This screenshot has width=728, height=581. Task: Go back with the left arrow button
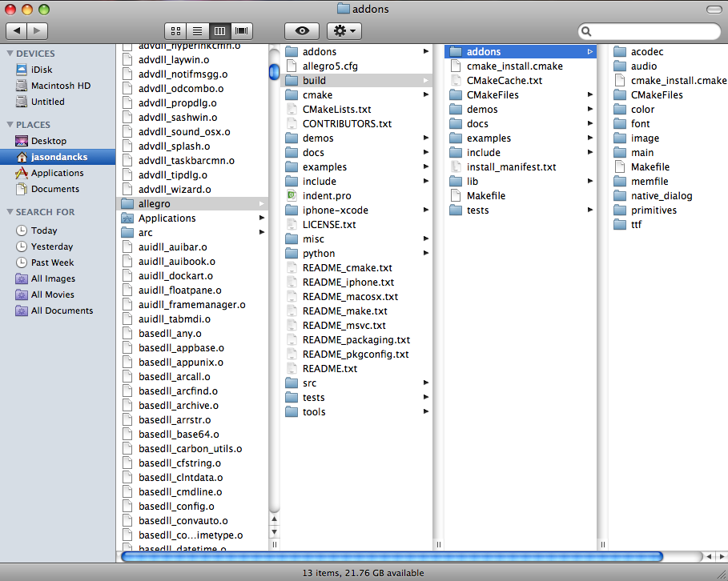pos(16,31)
